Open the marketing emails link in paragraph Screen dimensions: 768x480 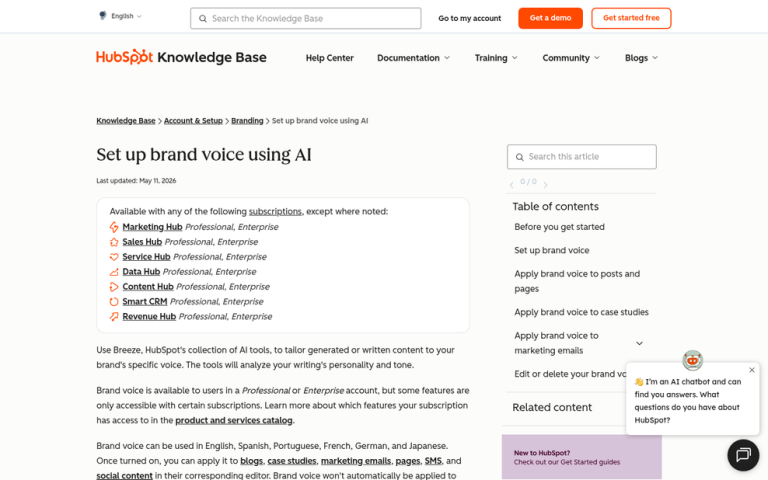pyautogui.click(x=356, y=461)
